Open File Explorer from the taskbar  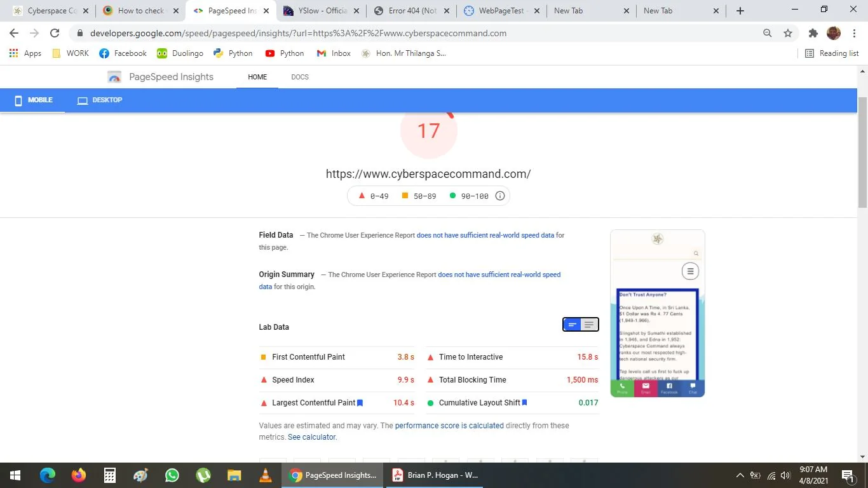point(234,475)
